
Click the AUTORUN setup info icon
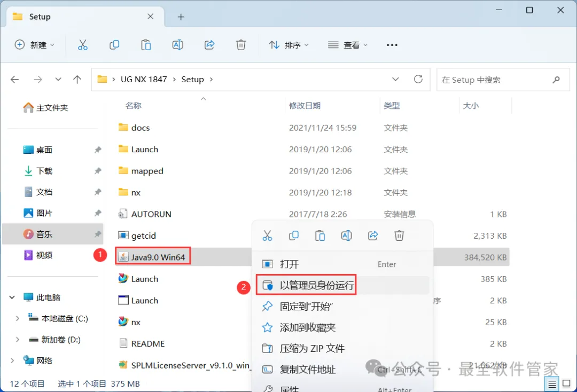[123, 214]
